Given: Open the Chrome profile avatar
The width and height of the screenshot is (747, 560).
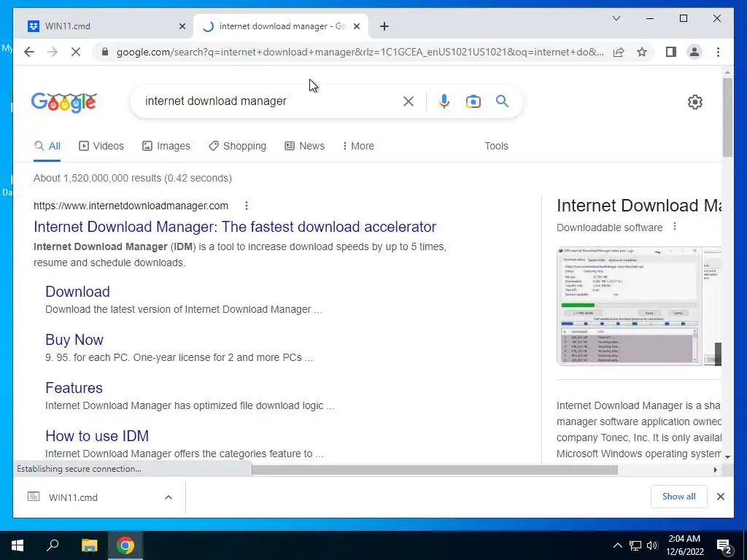Looking at the screenshot, I should tap(694, 52).
